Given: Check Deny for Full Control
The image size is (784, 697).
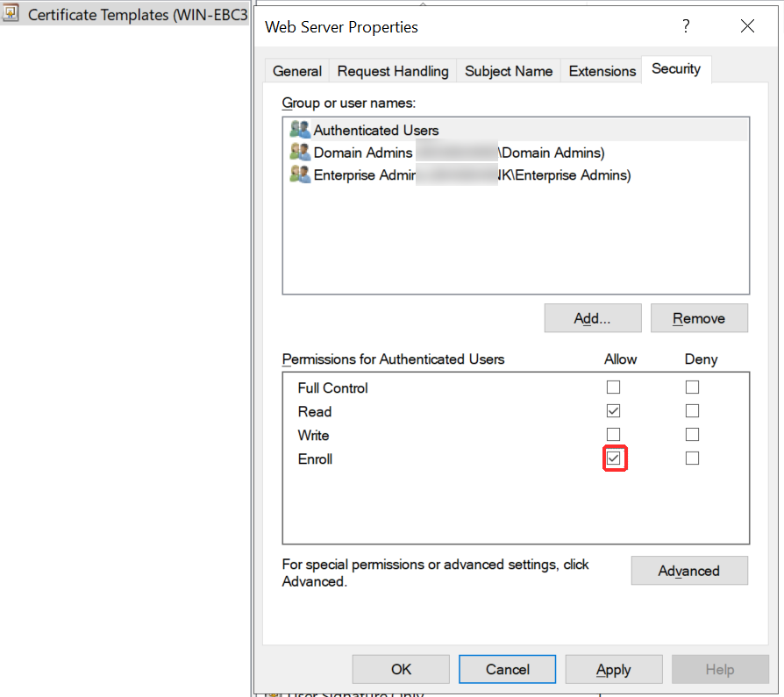Looking at the screenshot, I should 692,387.
